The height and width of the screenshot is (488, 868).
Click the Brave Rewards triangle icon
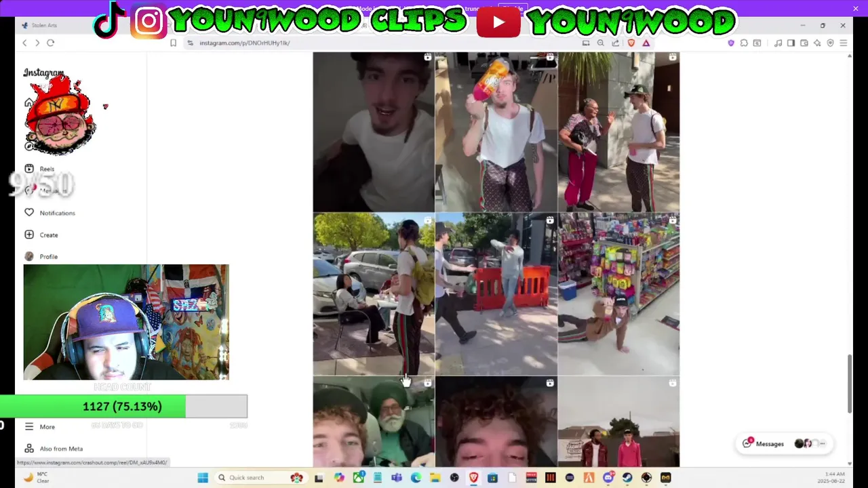[x=646, y=43]
